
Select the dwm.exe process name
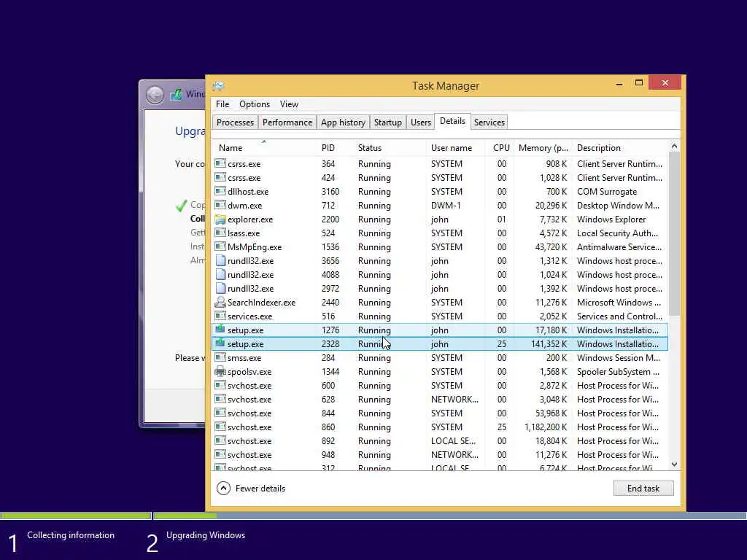click(245, 206)
